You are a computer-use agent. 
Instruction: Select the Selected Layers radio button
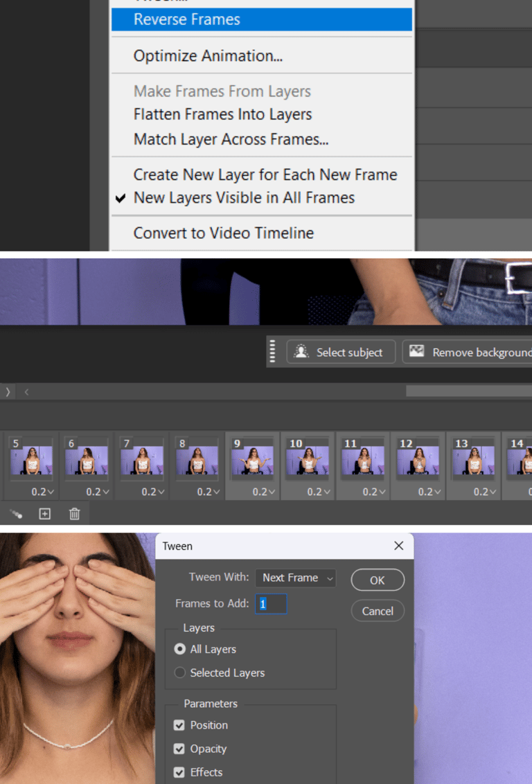(179, 672)
